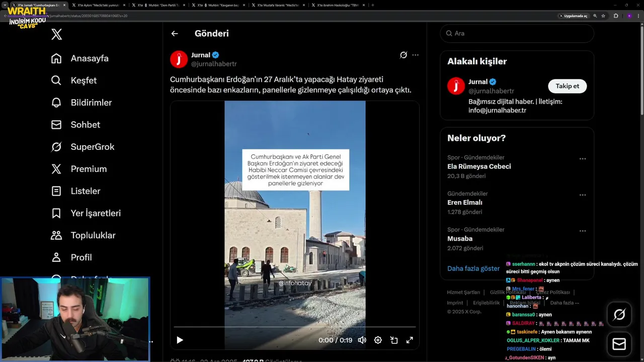Open the browser profile avatar

[629, 16]
